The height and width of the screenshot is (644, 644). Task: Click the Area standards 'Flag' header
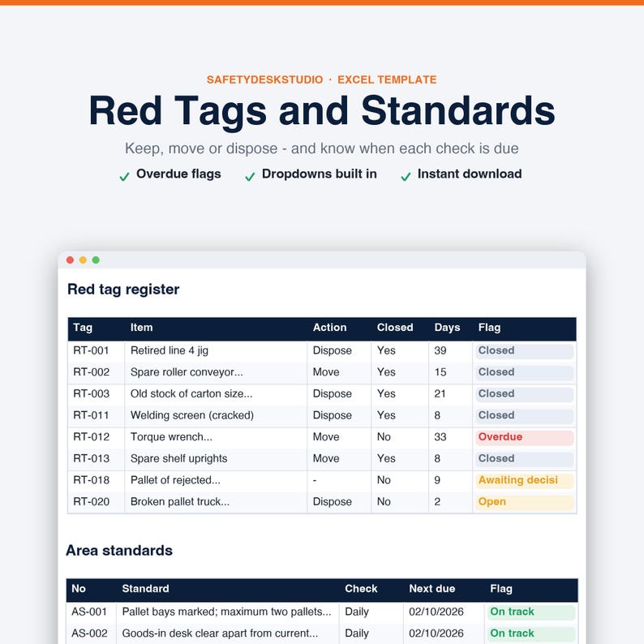[x=501, y=589]
